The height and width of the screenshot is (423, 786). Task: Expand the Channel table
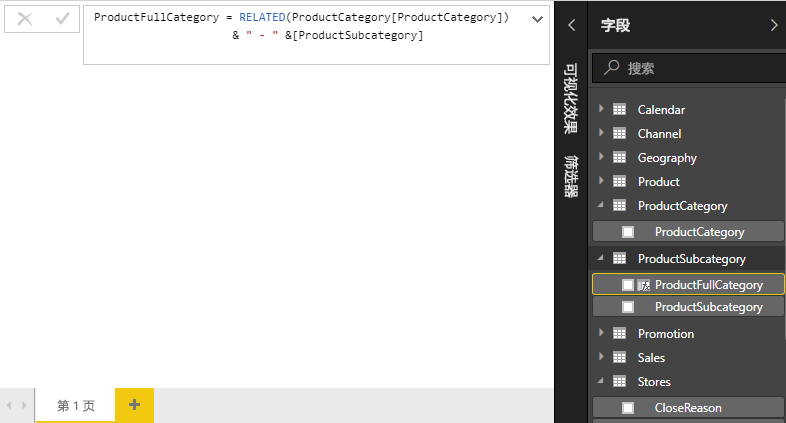pyautogui.click(x=601, y=134)
